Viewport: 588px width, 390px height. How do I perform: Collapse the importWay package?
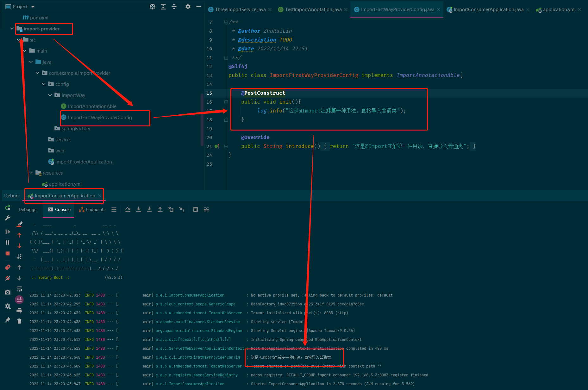50,95
